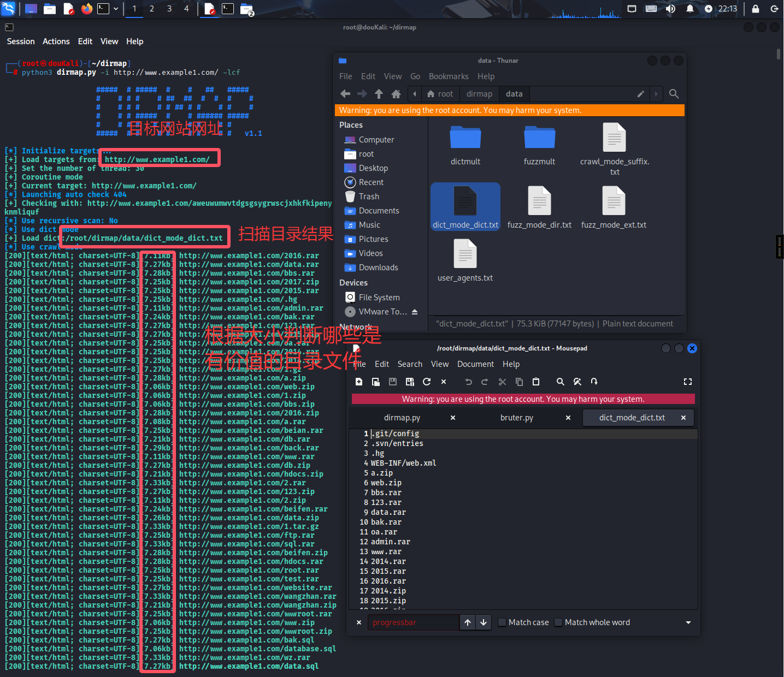Viewport: 784px width, 677px height.
Task: Click the progressbar search text field
Action: [x=413, y=622]
